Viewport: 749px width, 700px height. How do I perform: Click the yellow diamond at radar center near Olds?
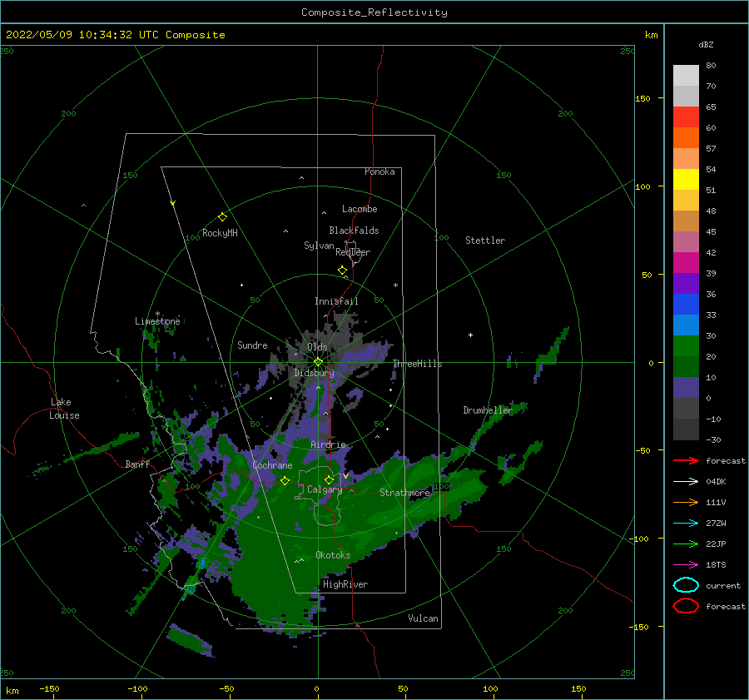[318, 362]
